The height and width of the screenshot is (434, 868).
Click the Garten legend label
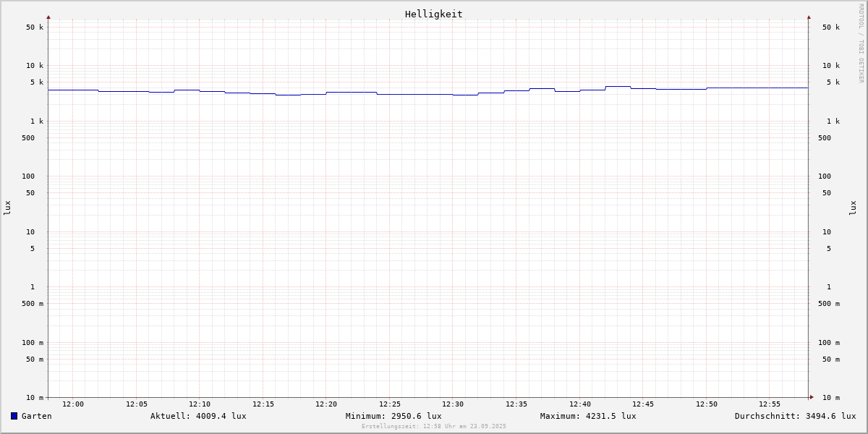point(36,416)
